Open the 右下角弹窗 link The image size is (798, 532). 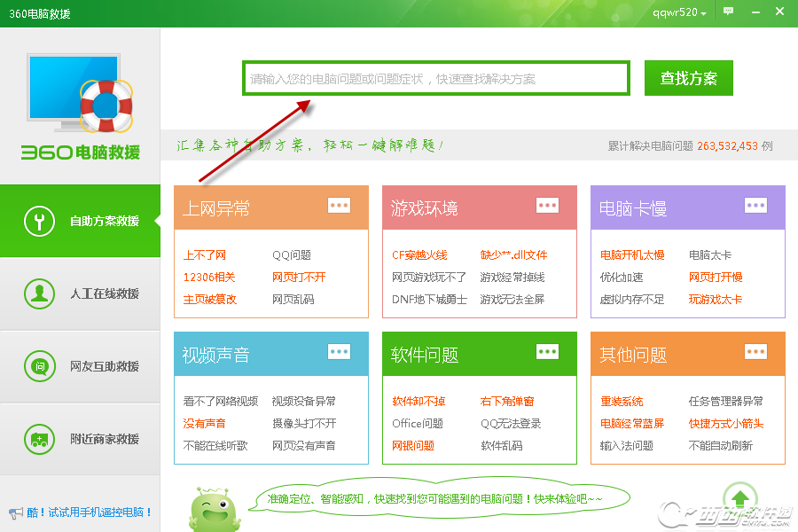click(x=507, y=401)
